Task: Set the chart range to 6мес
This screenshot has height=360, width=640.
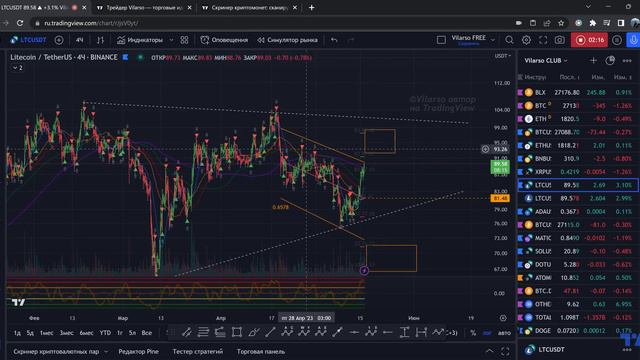Action: pos(87,333)
